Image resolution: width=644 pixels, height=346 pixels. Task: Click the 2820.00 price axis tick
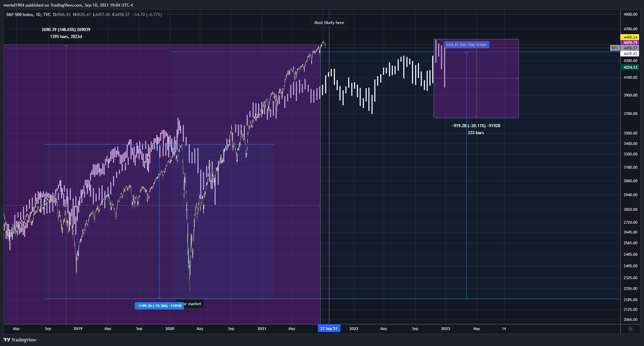tap(630, 209)
